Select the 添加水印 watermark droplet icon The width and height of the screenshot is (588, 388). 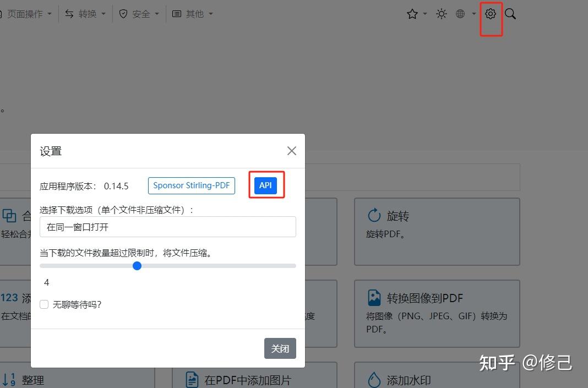click(x=374, y=379)
